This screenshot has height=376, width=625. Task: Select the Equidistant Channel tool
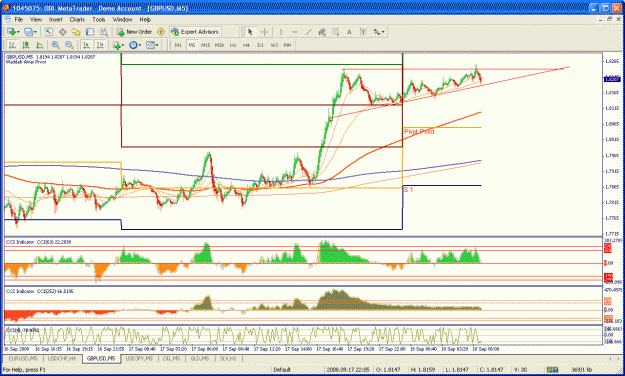click(x=322, y=32)
